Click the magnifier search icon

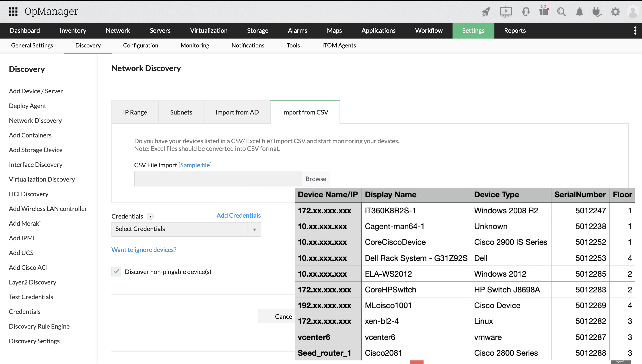[561, 12]
